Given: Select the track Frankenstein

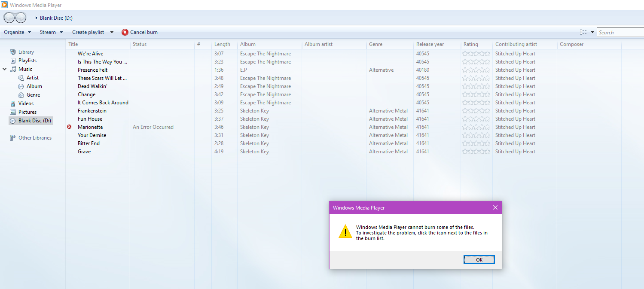Looking at the screenshot, I should (x=92, y=111).
